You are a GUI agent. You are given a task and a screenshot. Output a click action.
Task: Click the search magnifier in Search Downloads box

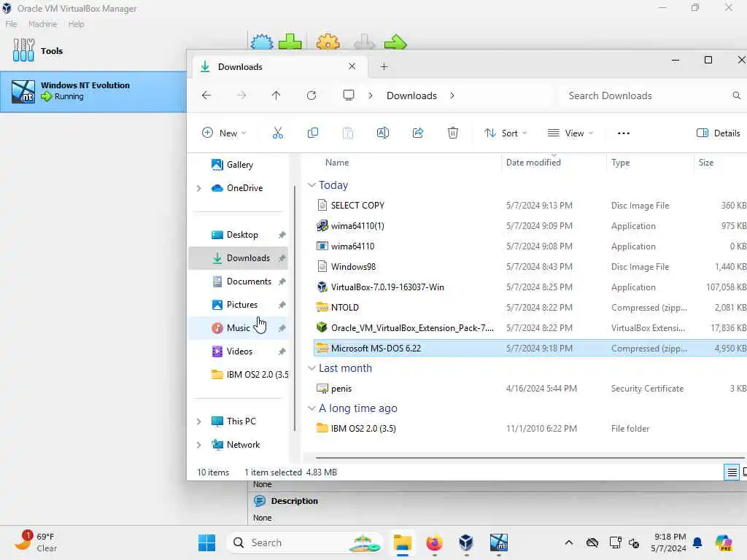coord(737,96)
